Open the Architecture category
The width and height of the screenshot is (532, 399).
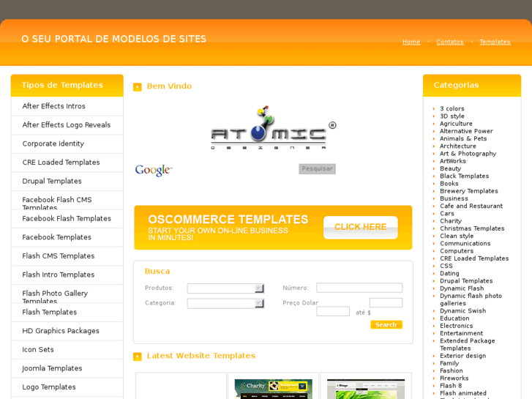[458, 146]
